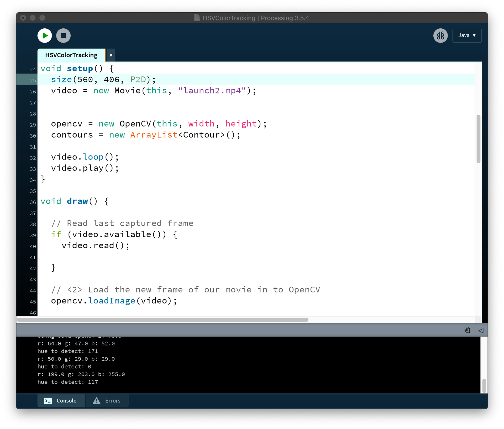Click the "launch2.mp4" string in code
Viewport: 504px width, 429px height.
[212, 91]
